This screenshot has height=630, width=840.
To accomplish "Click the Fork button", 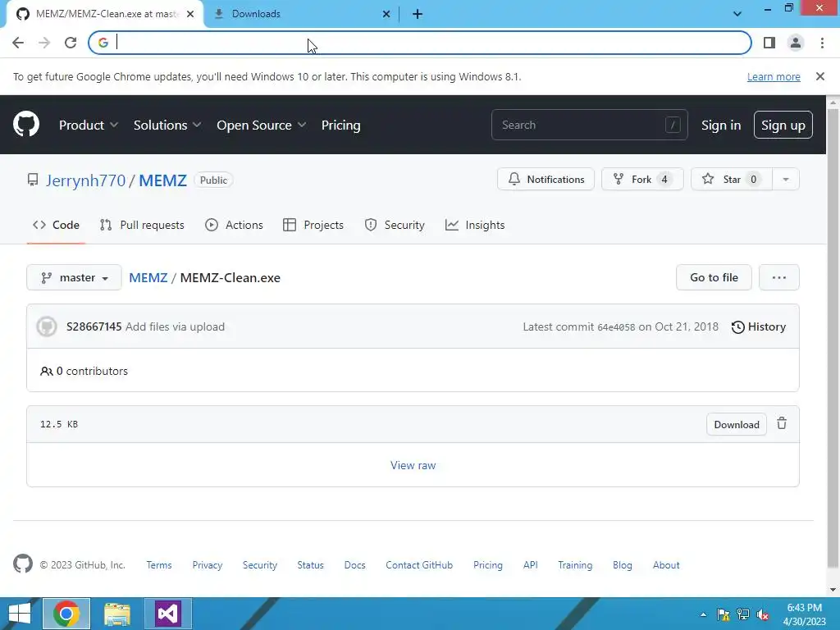I will pos(642,180).
